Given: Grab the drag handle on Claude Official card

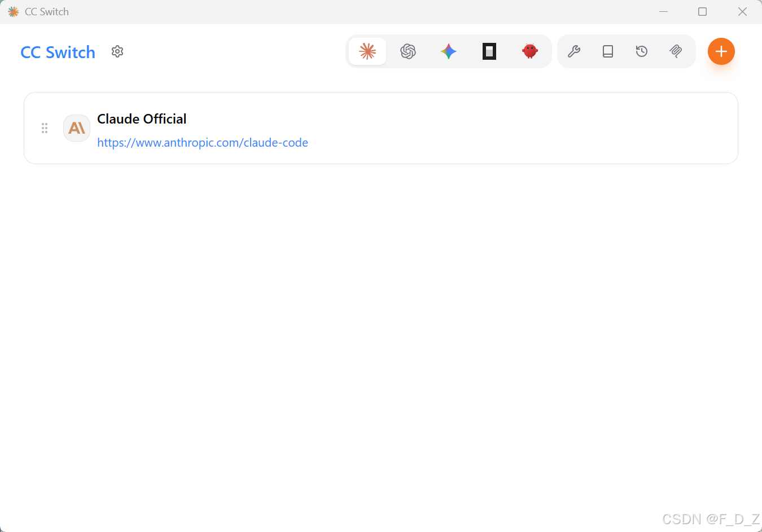Looking at the screenshot, I should pos(45,128).
